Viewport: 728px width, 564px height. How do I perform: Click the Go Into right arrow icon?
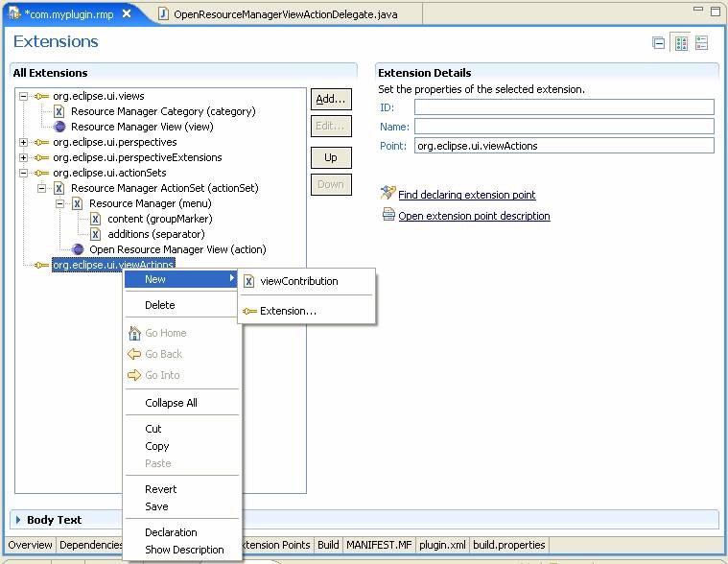point(134,375)
